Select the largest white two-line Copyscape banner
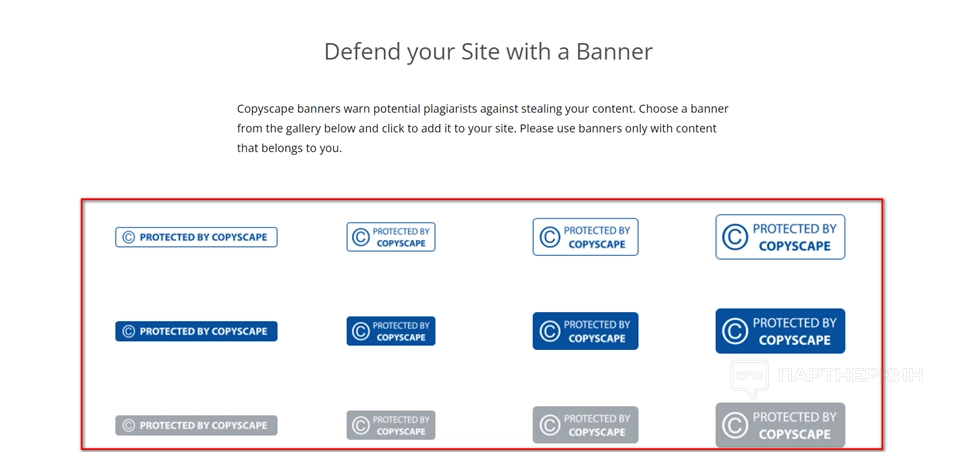Viewport: 974px width, 452px height. pos(780,237)
